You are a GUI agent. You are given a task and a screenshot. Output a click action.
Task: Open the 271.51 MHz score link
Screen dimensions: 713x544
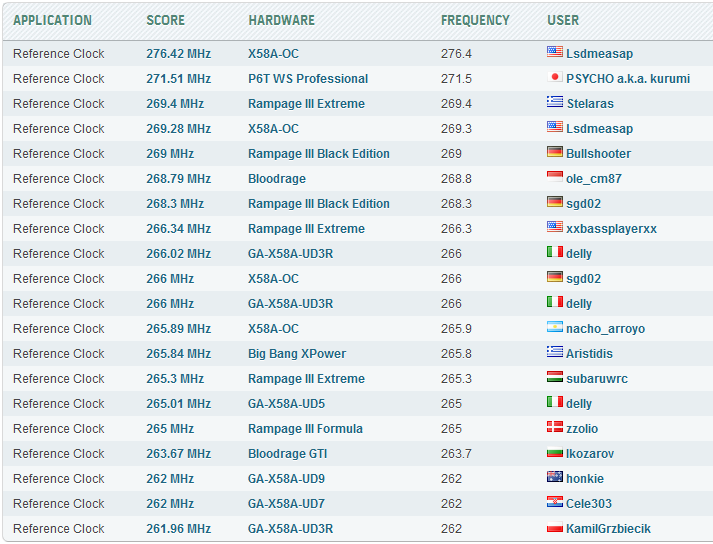tap(179, 79)
